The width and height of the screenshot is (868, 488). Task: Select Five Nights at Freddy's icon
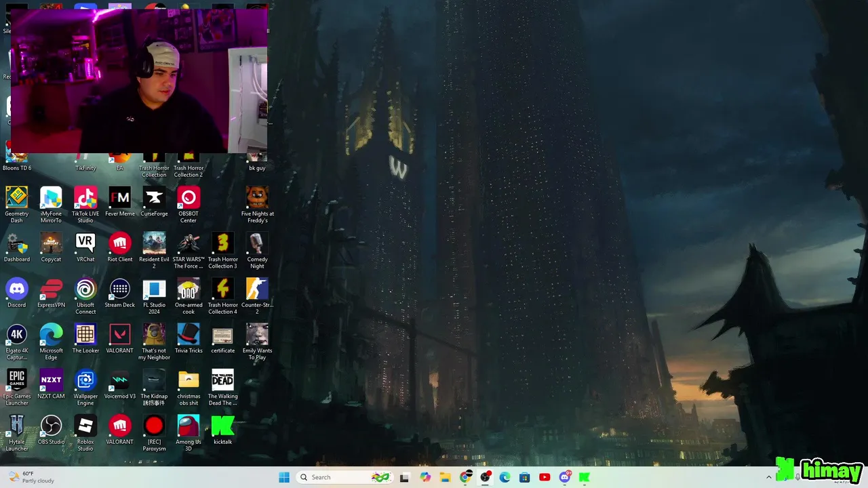point(257,205)
